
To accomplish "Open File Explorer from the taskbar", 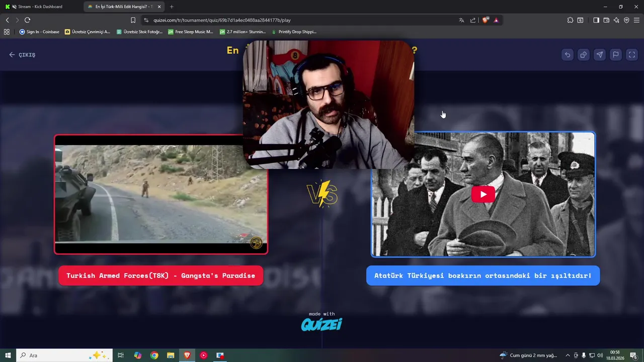I will coord(171,355).
